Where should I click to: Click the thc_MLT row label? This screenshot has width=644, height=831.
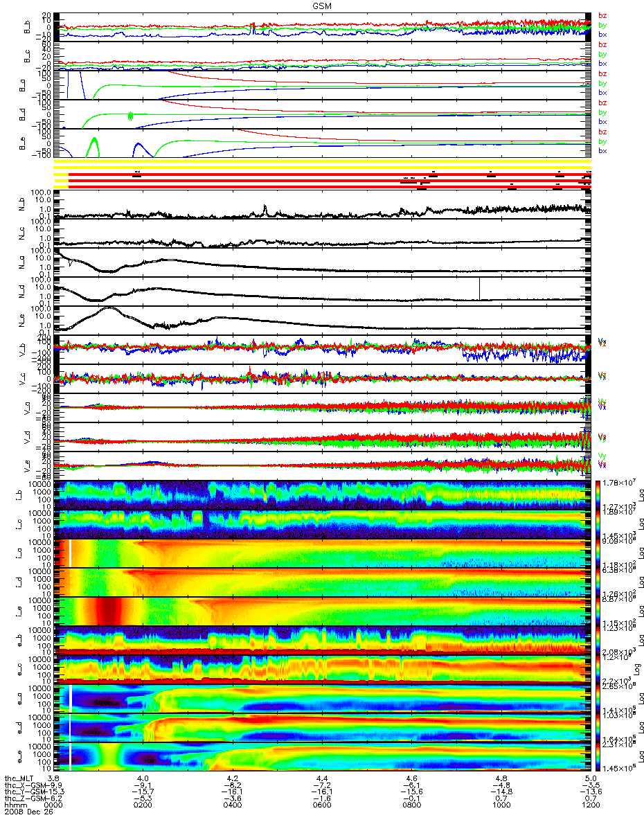20,778
